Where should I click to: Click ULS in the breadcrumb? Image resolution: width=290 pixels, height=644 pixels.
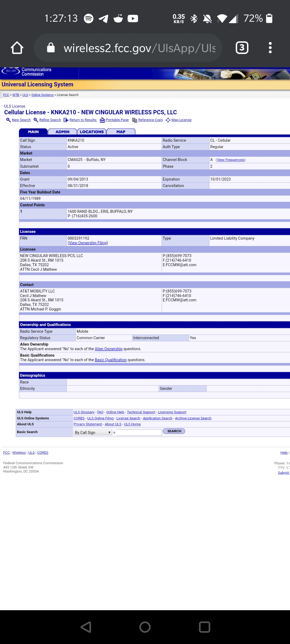point(25,95)
